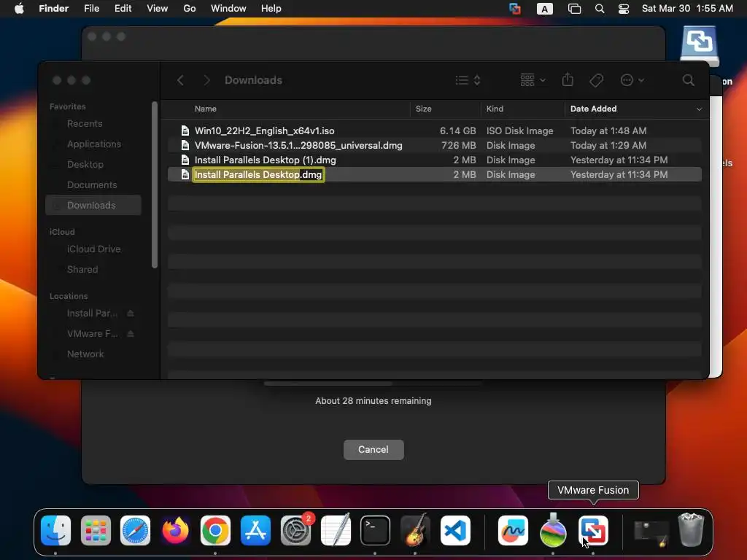
Task: Cancel the installation in background window
Action: (373, 449)
